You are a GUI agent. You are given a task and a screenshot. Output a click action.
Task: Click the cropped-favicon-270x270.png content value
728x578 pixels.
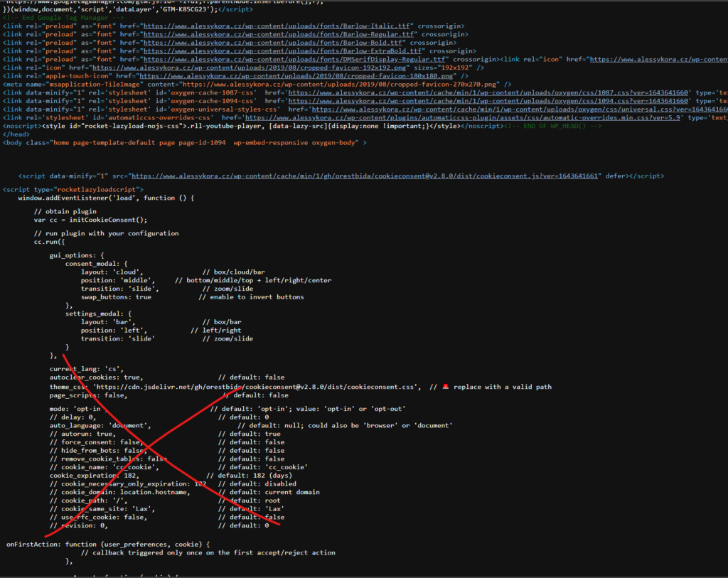339,85
